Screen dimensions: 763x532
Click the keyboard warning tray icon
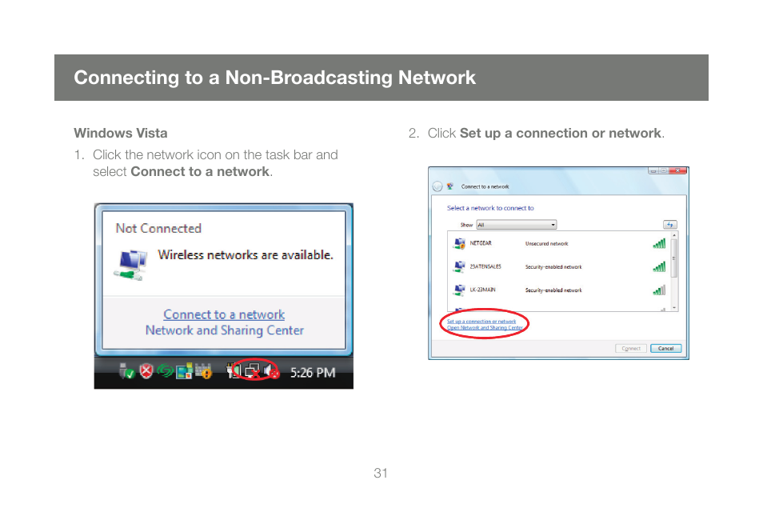coord(203,372)
